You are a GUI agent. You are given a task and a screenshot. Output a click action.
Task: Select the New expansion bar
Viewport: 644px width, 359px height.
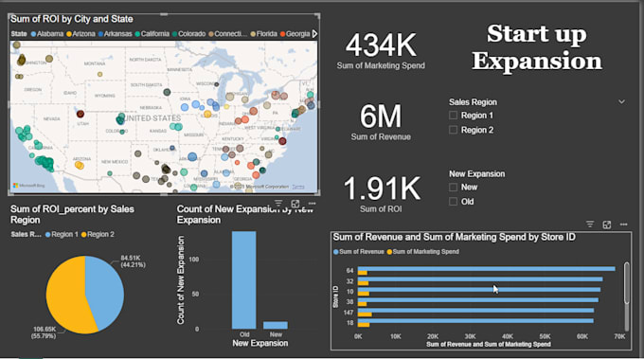(x=276, y=325)
